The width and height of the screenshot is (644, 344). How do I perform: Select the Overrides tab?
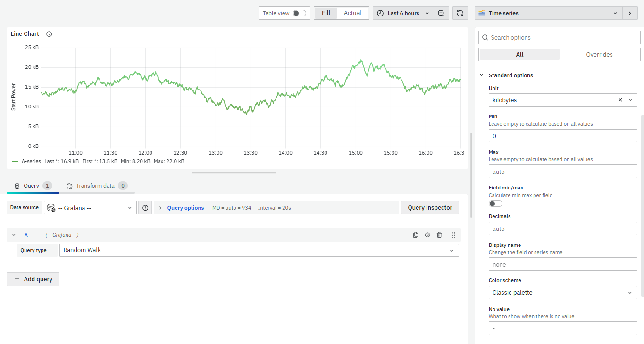(x=599, y=55)
